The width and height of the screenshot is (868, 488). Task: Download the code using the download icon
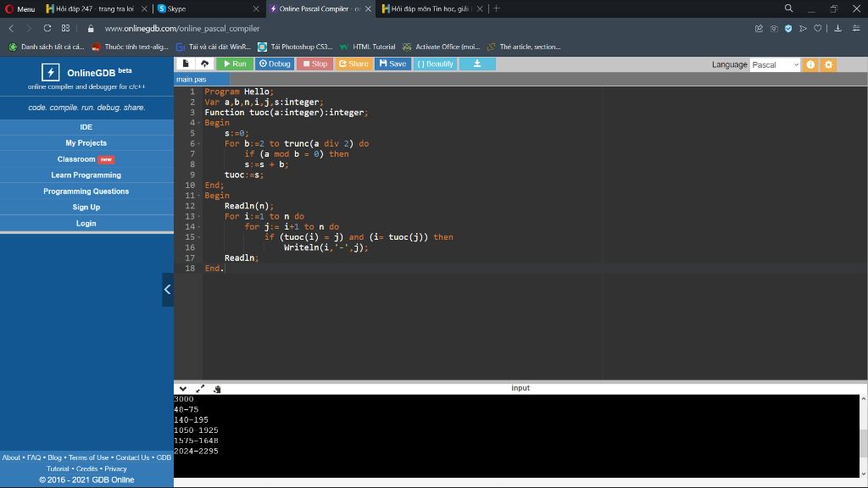477,64
